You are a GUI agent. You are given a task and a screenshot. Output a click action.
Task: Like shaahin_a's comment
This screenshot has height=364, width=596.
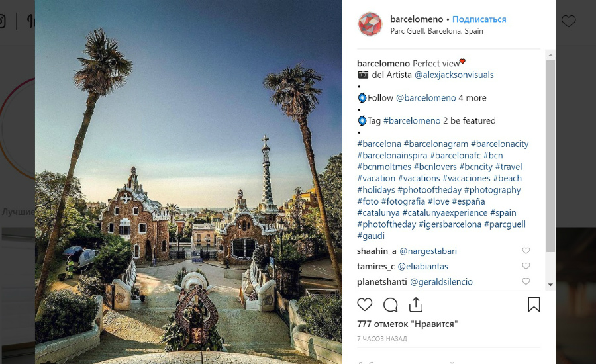point(526,251)
